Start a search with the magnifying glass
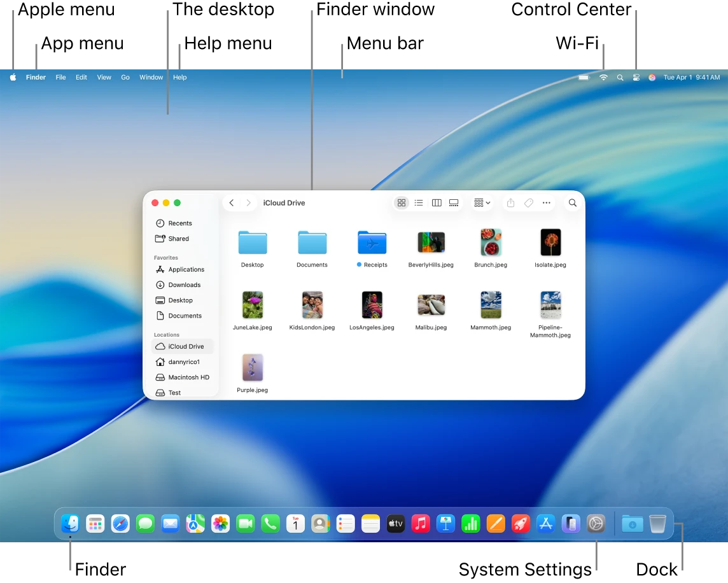 coord(572,202)
